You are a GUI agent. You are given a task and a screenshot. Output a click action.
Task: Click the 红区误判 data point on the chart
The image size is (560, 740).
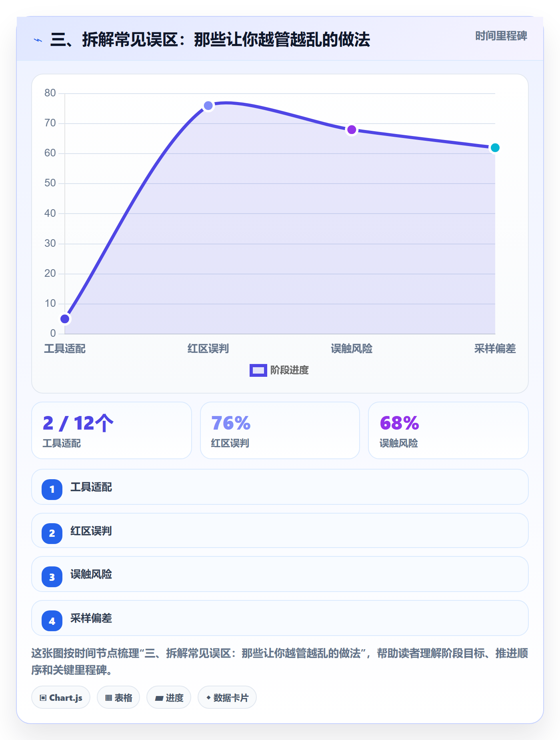tap(208, 106)
